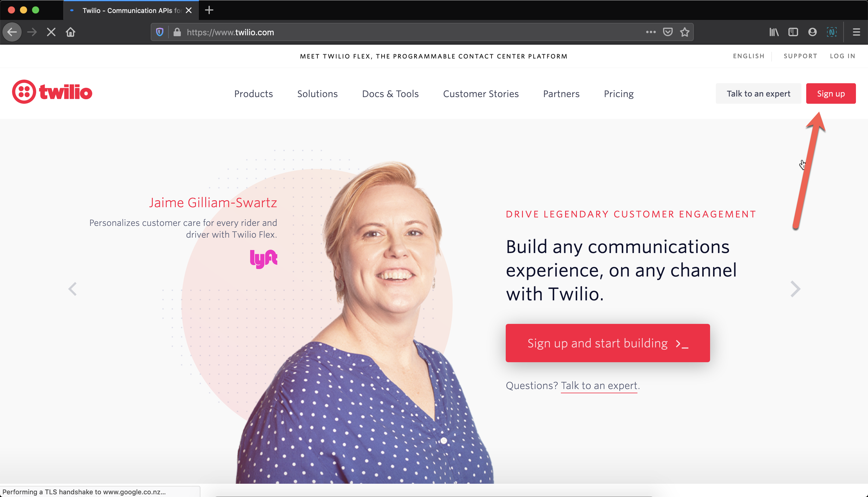Open the Firefox hamburger menu

857,32
